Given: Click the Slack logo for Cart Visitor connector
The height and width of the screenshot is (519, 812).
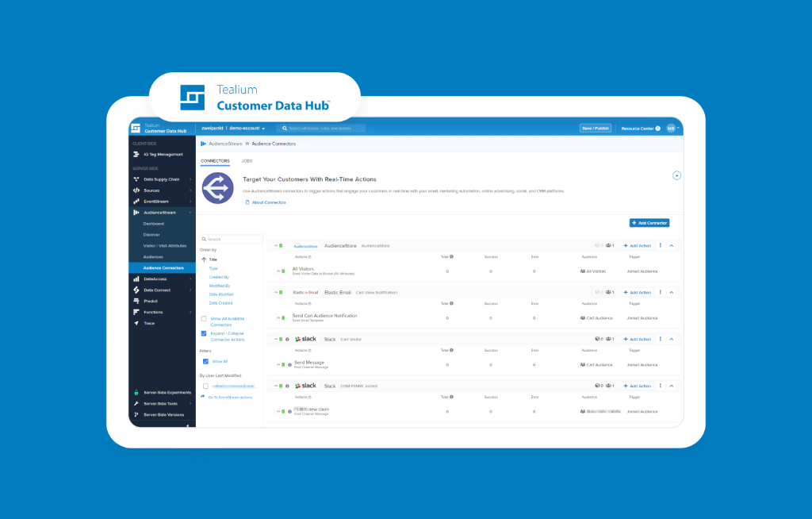Looking at the screenshot, I should click(x=305, y=339).
